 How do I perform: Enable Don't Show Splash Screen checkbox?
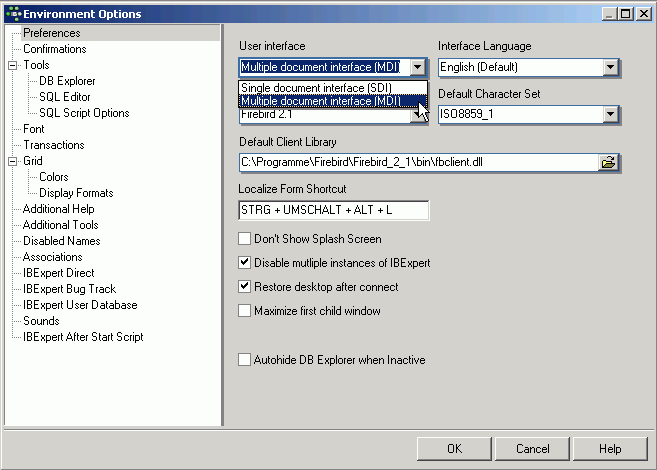(244, 239)
